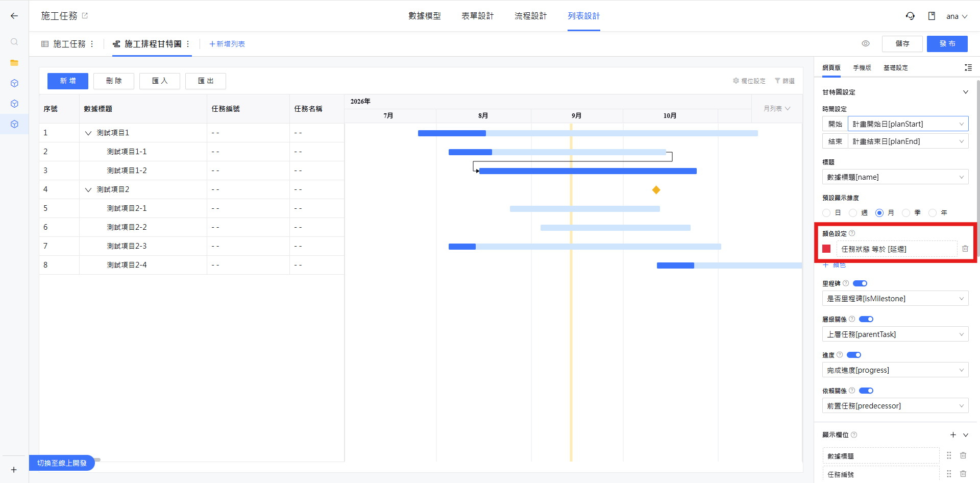Open the red color swatch for 延遲
The height and width of the screenshot is (483, 980).
coord(827,249)
